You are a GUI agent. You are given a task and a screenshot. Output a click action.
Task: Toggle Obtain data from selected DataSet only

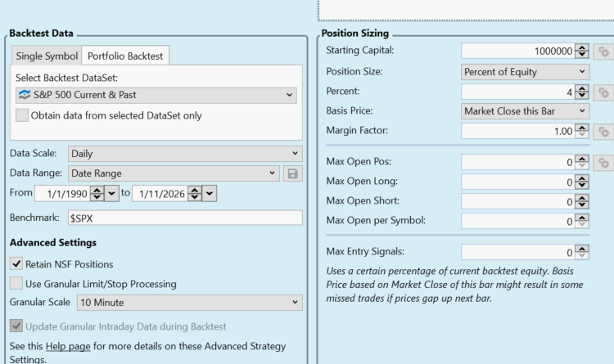(22, 115)
